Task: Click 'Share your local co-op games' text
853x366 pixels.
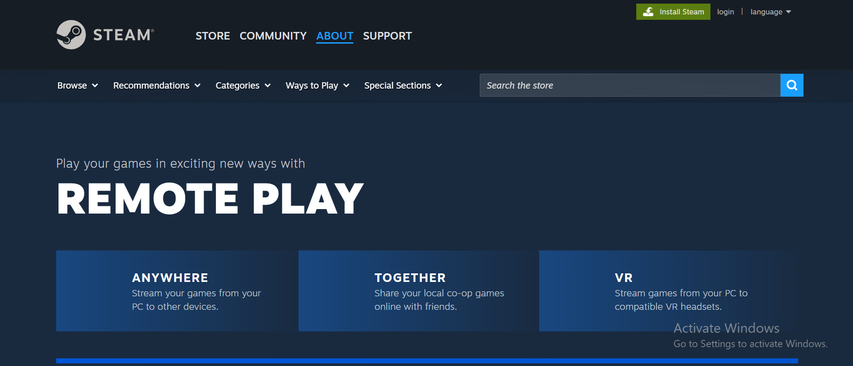Action: (x=439, y=293)
